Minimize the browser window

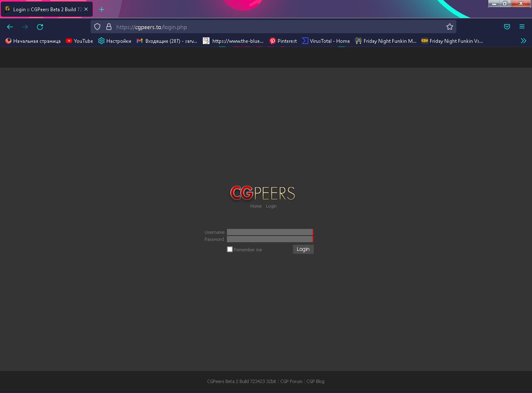[x=494, y=4]
